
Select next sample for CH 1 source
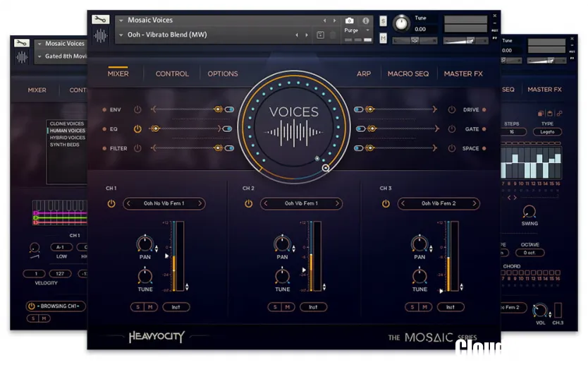(200, 204)
